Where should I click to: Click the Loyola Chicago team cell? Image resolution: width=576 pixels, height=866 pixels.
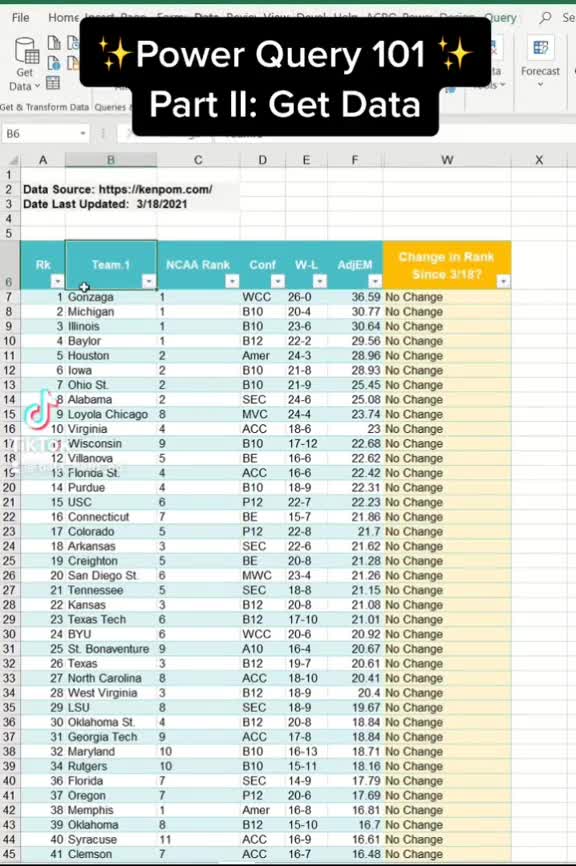click(x=111, y=414)
